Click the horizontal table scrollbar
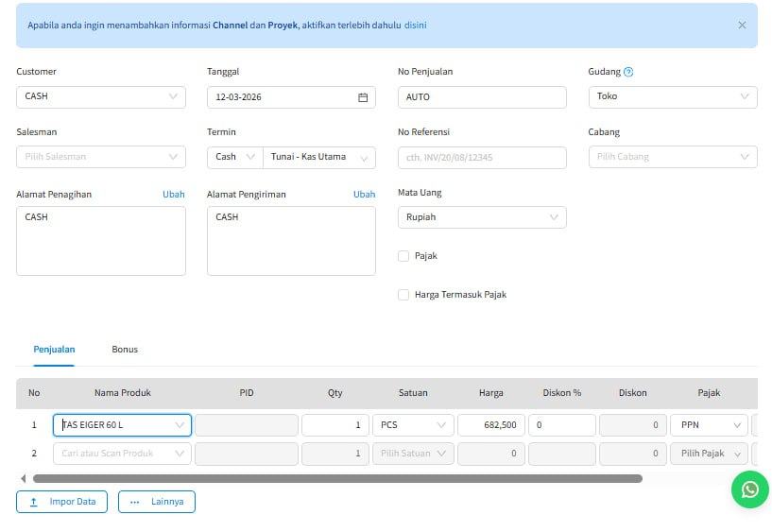The height and width of the screenshot is (532, 772). pyautogui.click(x=337, y=478)
